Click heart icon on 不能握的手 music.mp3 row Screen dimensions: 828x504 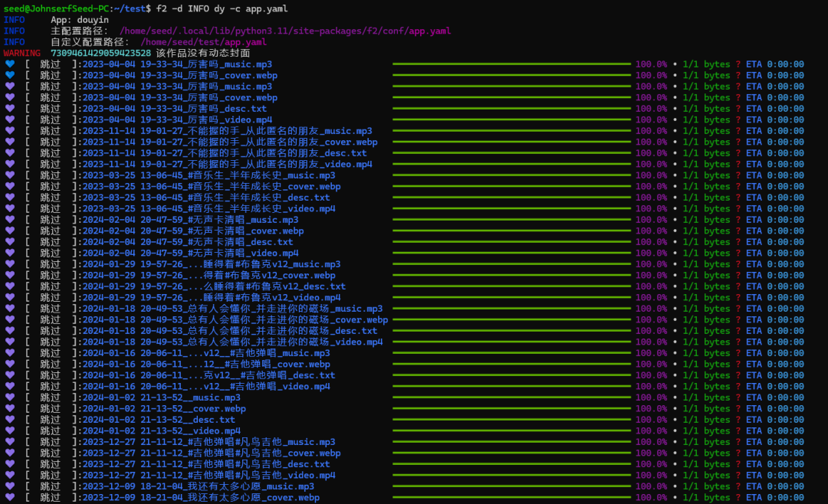pos(10,130)
